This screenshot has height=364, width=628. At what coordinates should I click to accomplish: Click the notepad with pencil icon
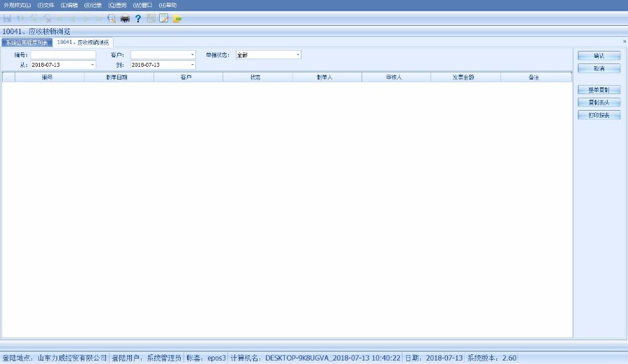[x=164, y=18]
